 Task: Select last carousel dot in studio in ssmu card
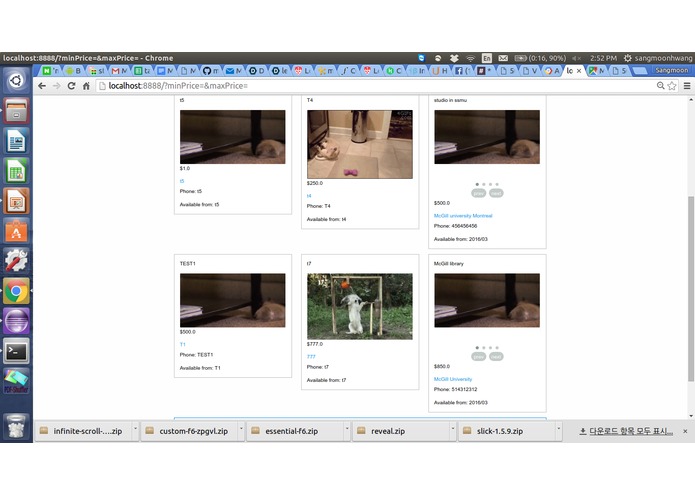497,184
